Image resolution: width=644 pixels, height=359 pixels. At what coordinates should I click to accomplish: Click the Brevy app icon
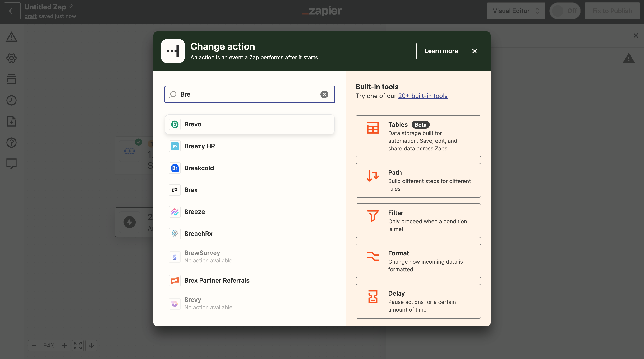click(x=175, y=304)
